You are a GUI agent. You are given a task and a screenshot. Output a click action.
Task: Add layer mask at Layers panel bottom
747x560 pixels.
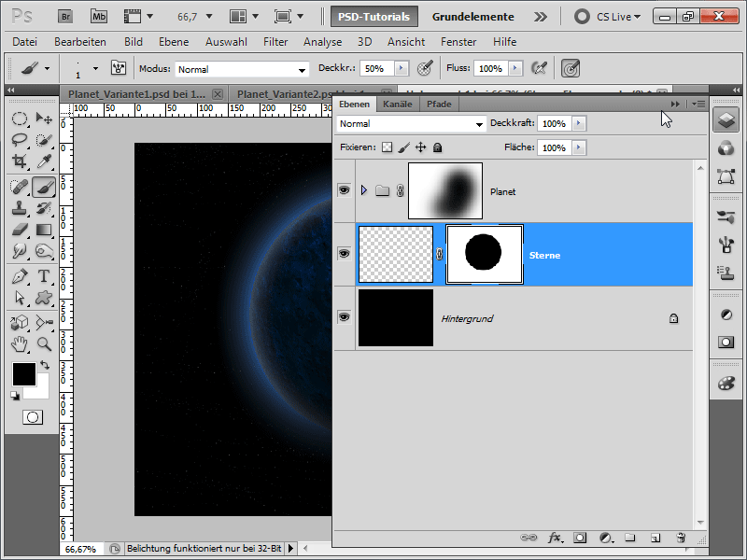(580, 538)
